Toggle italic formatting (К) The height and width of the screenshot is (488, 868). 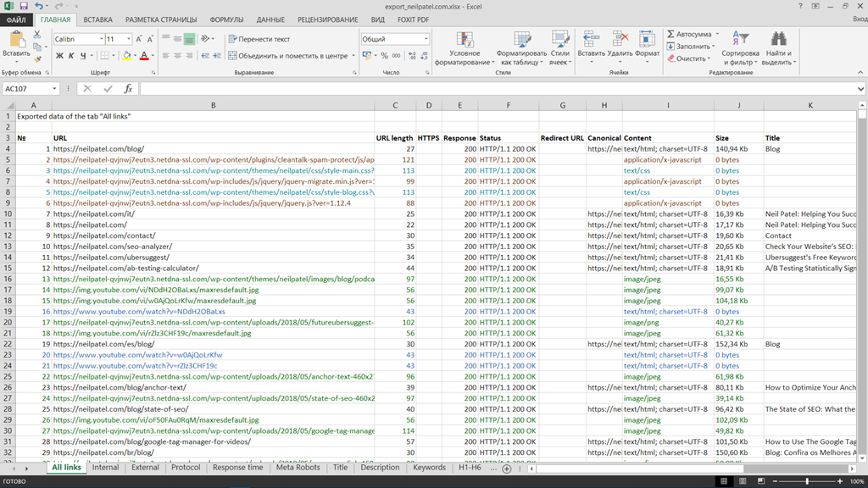[71, 56]
